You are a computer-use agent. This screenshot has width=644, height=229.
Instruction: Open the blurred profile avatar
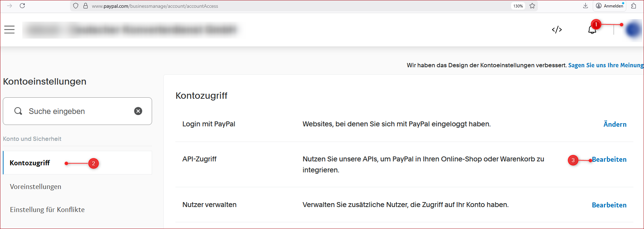[x=633, y=30]
